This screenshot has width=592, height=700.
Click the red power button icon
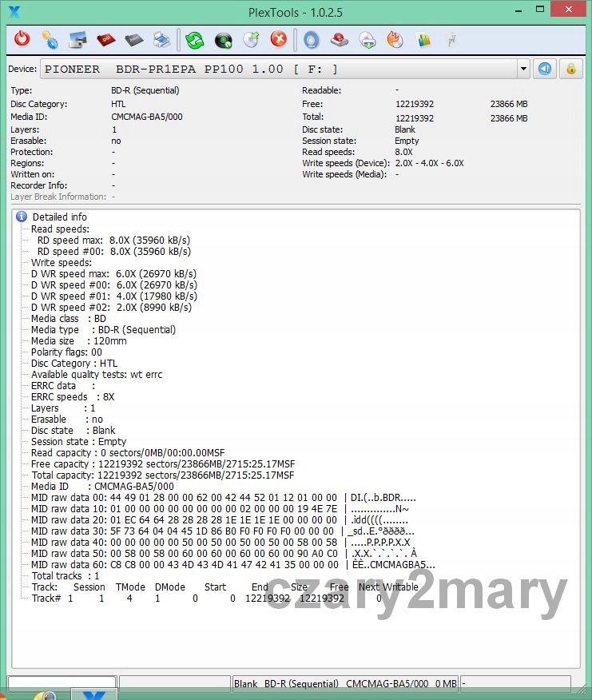[22, 39]
